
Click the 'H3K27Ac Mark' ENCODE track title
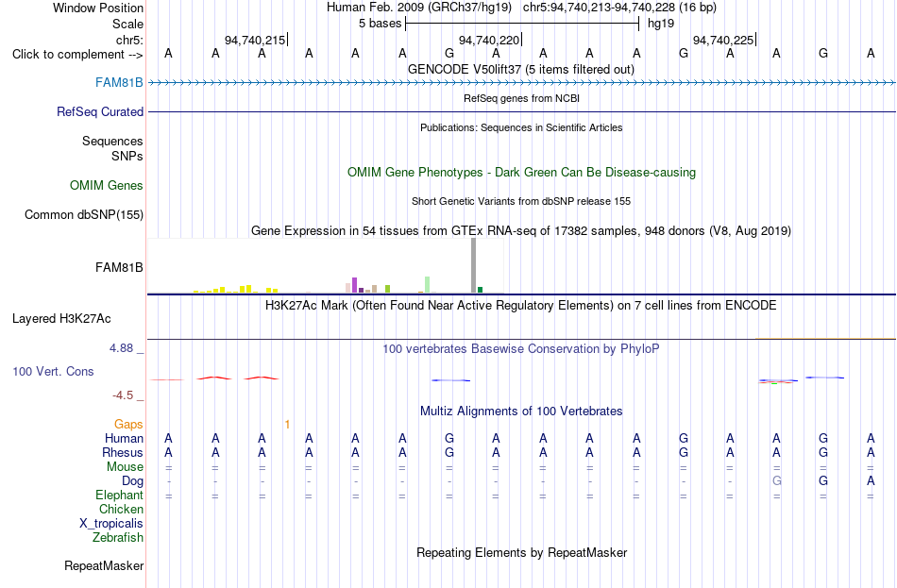(x=521, y=305)
